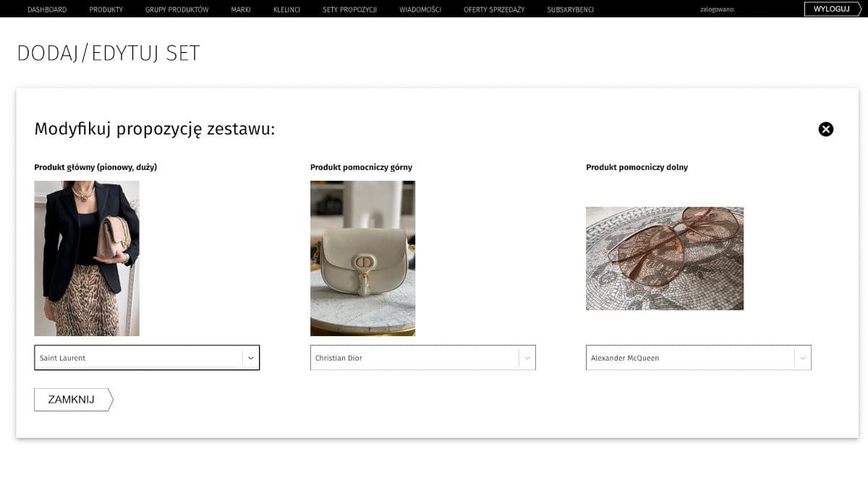Click the Saint Laurent input field

(x=130, y=357)
